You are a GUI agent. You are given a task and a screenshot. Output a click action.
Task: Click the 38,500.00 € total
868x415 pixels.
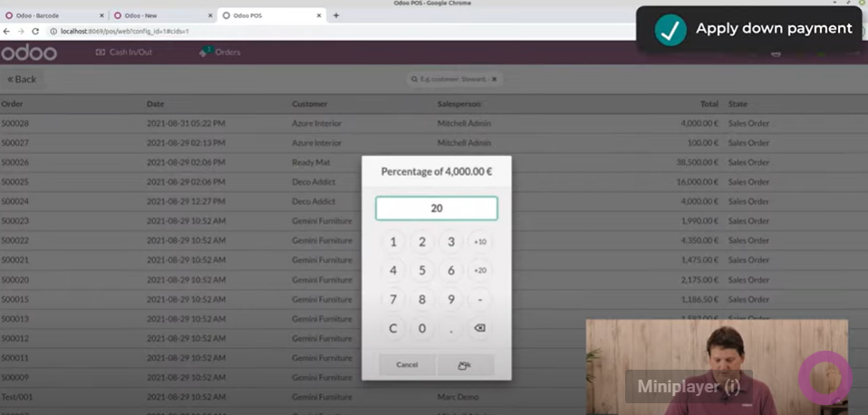(x=698, y=163)
